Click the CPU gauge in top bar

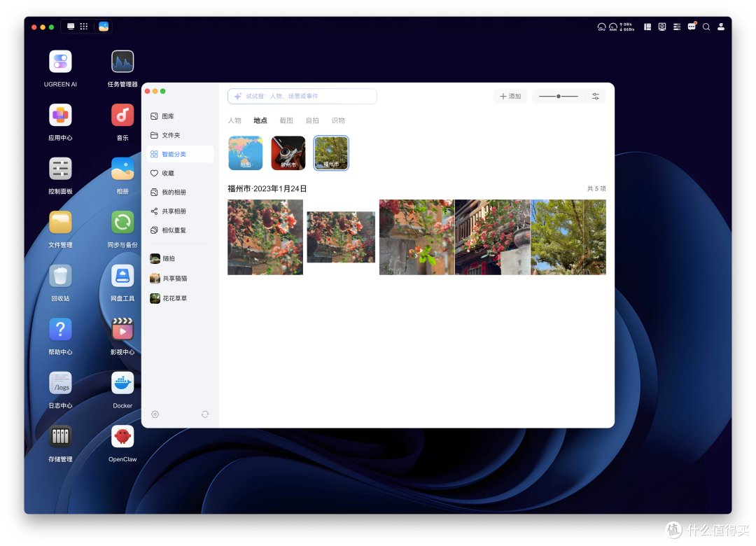[602, 27]
